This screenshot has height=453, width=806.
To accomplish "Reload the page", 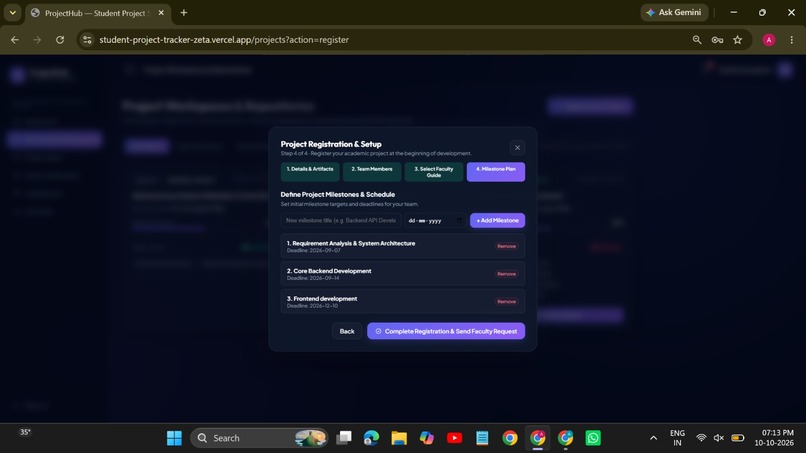I will click(60, 40).
